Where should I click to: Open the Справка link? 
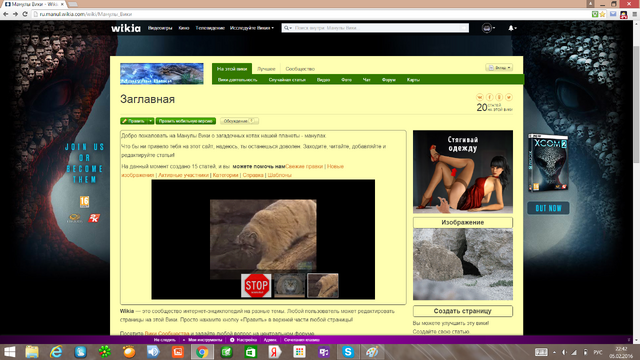(253, 175)
